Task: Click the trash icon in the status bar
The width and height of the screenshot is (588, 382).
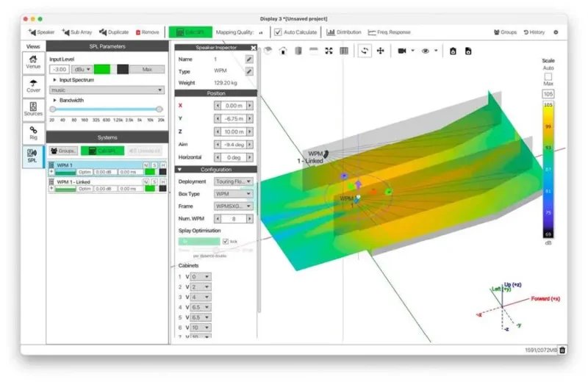Action: (562, 350)
